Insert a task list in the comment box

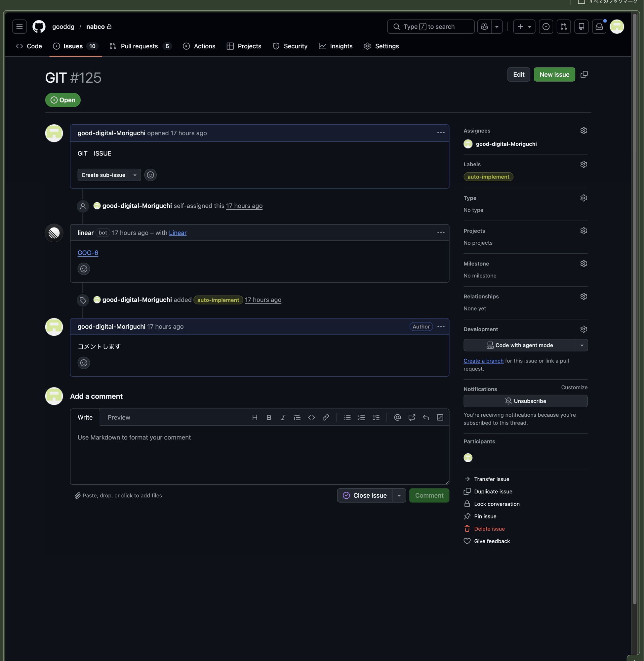[376, 417]
